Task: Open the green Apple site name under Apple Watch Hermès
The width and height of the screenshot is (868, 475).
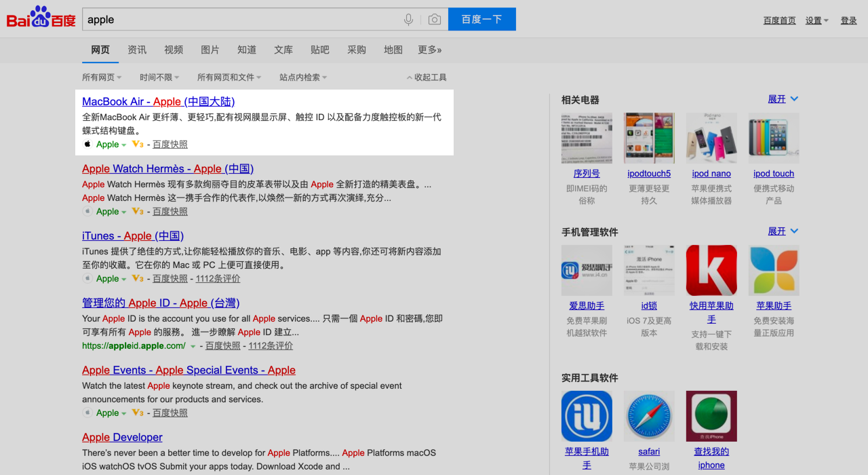Action: tap(108, 211)
